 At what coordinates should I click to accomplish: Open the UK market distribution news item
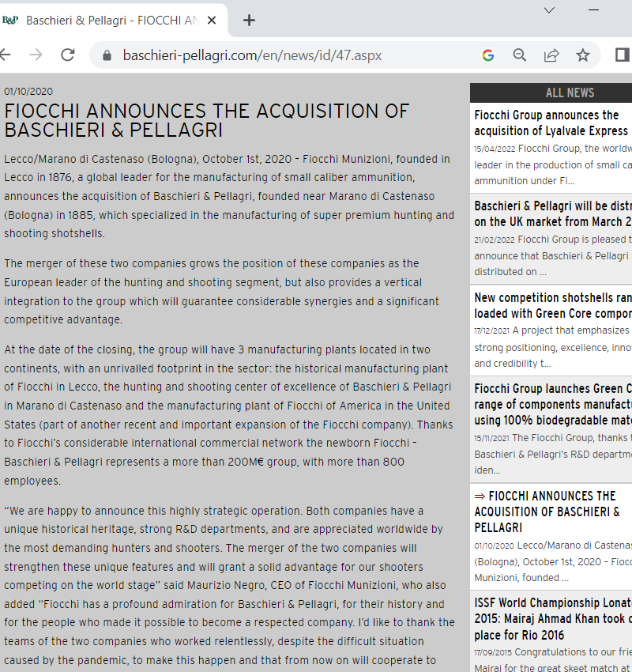(x=553, y=214)
